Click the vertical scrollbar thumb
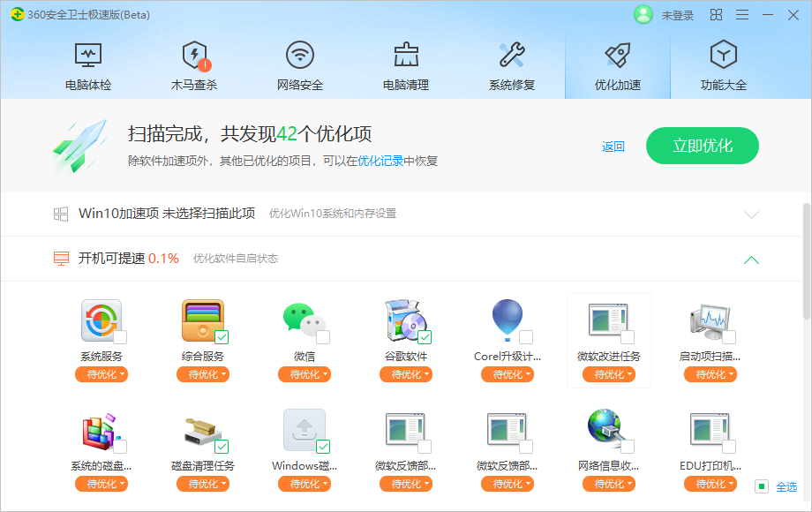 point(807,261)
